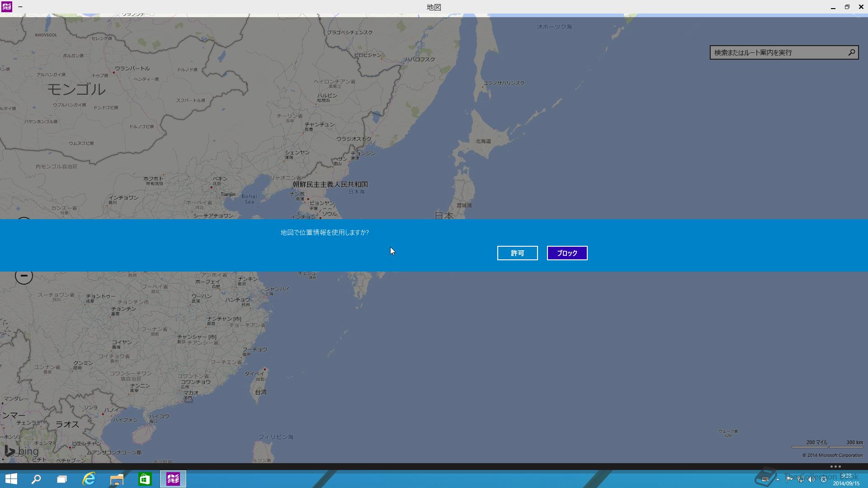Image resolution: width=868 pixels, height=488 pixels.
Task: Open Action Center flag icon
Action: pyautogui.click(x=789, y=479)
